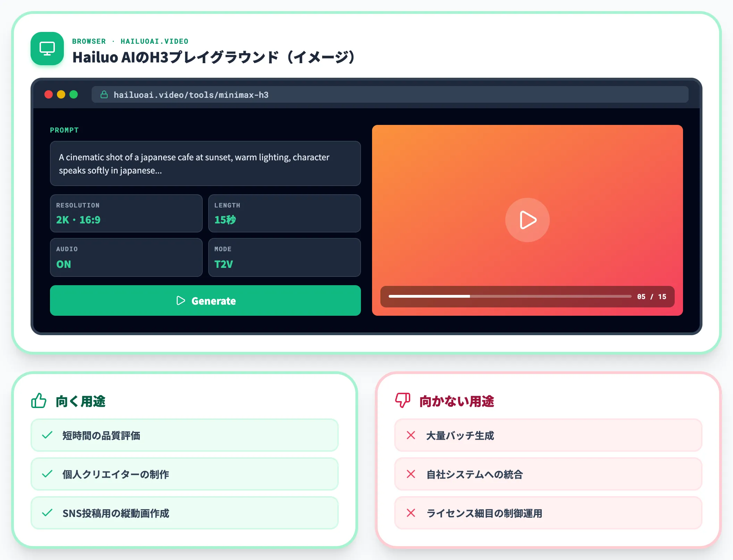Click the yellow minimize dot

tap(61, 94)
